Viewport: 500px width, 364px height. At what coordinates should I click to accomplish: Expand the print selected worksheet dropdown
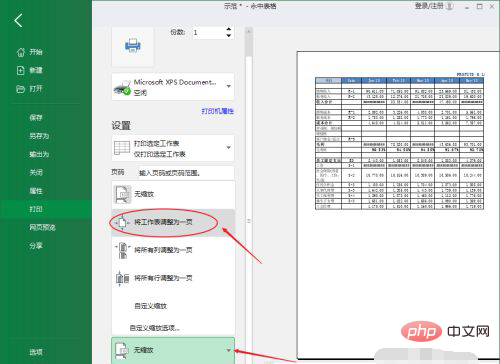[x=229, y=147]
